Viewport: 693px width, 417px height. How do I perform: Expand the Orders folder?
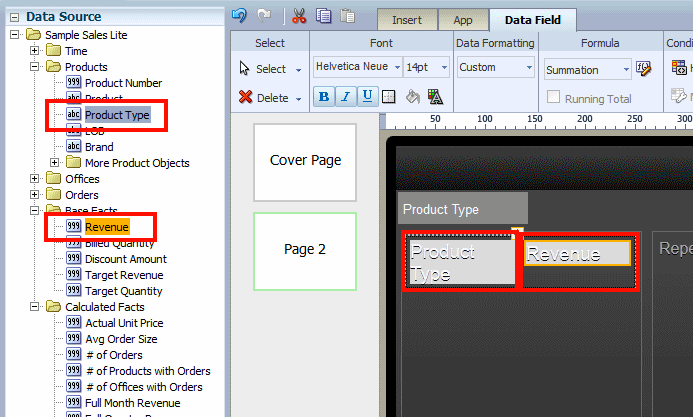(34, 194)
